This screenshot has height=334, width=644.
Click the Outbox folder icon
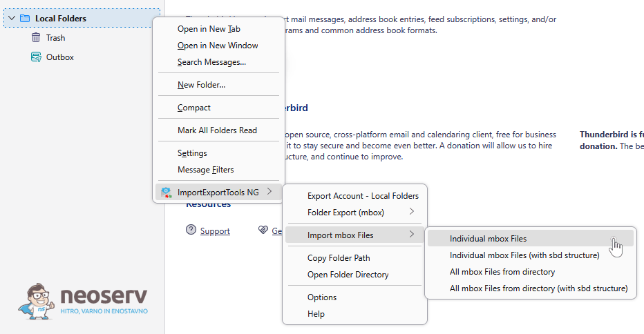tap(36, 57)
